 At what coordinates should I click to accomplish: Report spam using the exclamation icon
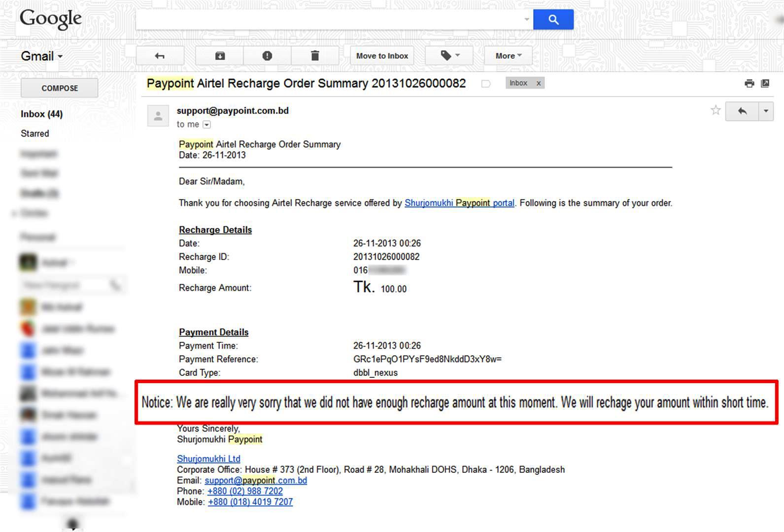tap(267, 56)
